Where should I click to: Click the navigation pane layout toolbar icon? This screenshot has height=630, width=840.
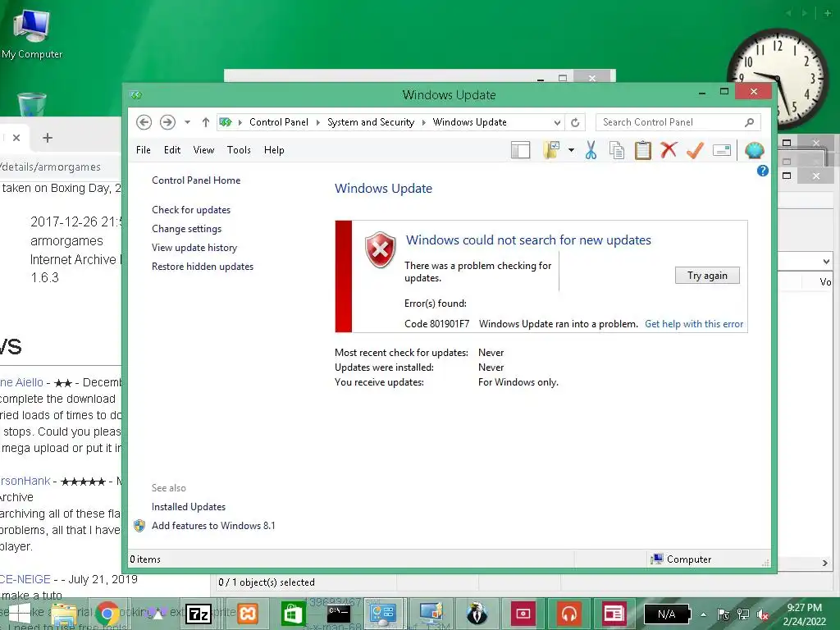[x=520, y=151]
